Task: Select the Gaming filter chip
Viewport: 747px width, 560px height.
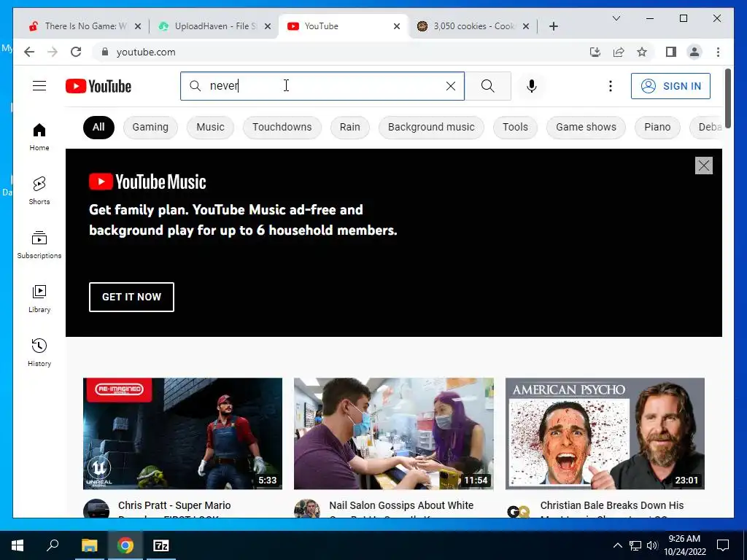Action: click(x=150, y=127)
